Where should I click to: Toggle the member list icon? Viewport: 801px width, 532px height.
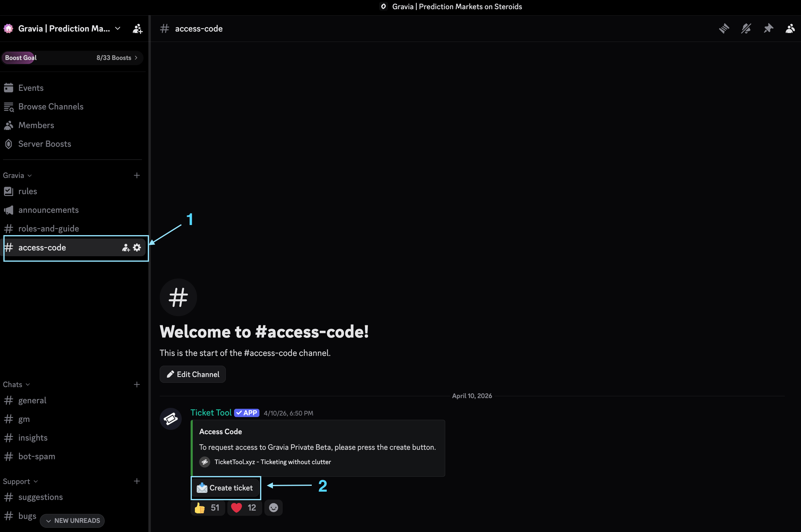pyautogui.click(x=790, y=28)
